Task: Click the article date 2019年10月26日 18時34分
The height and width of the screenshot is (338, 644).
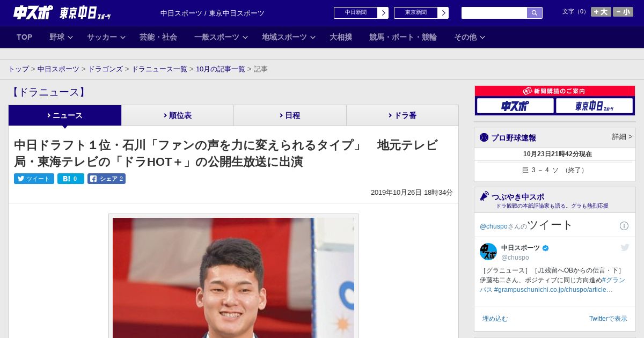Action: click(x=412, y=192)
